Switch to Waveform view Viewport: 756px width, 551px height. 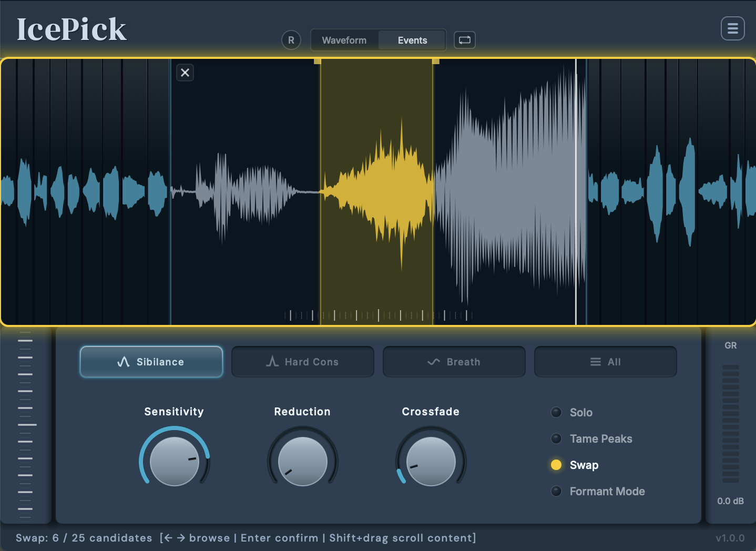coord(344,40)
